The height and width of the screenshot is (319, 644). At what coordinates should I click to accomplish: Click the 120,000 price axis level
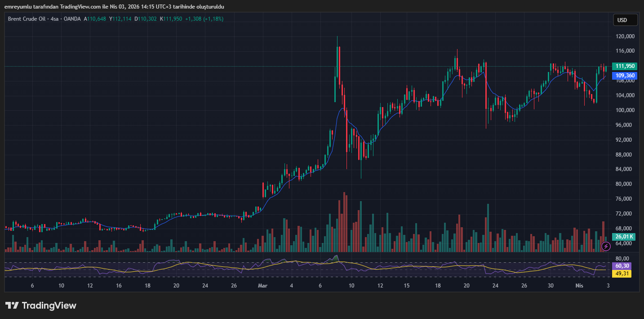click(625, 36)
